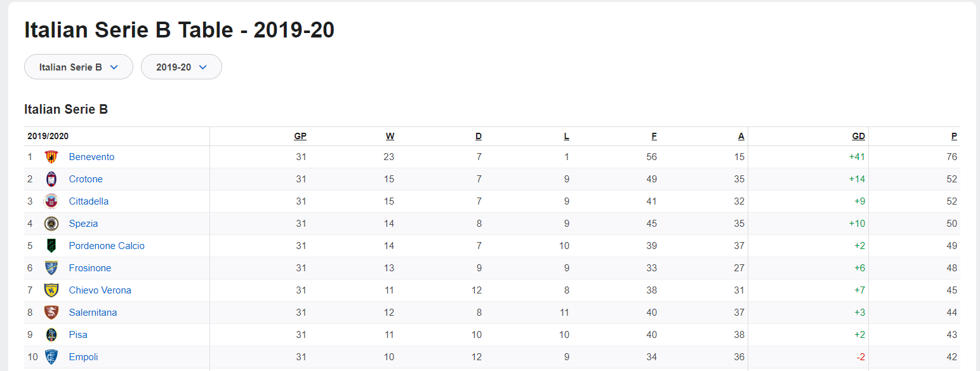Viewport: 980px width, 371px height.
Task: Go to the Chievo Verona link
Action: 100,290
